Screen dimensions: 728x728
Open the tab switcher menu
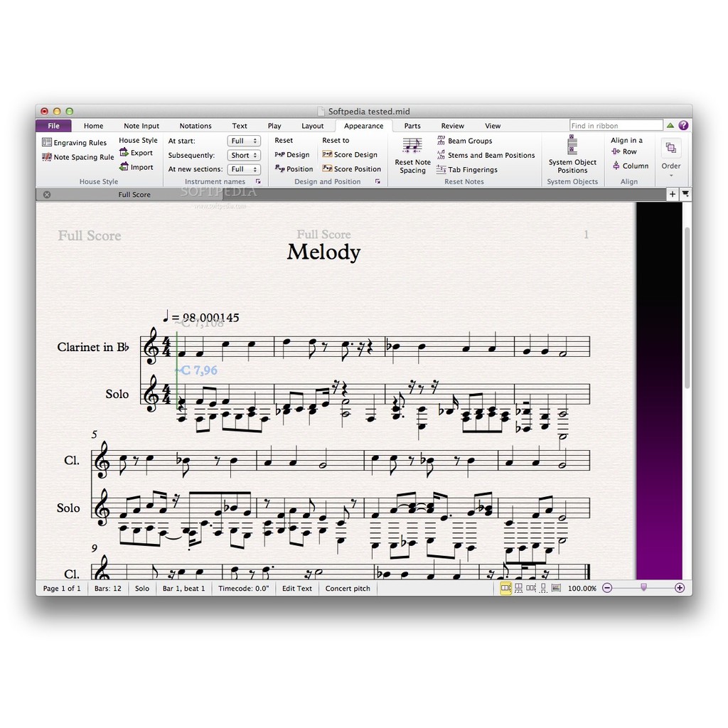coord(685,194)
